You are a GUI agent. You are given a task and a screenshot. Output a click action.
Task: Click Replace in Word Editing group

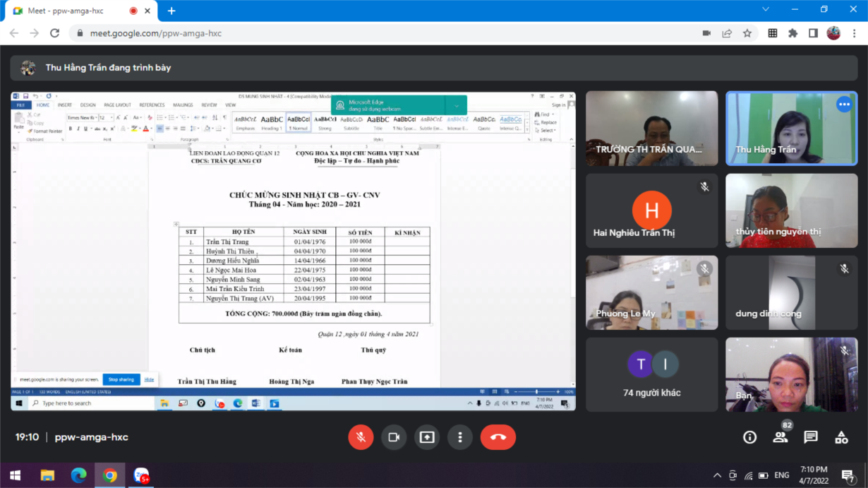pos(545,122)
